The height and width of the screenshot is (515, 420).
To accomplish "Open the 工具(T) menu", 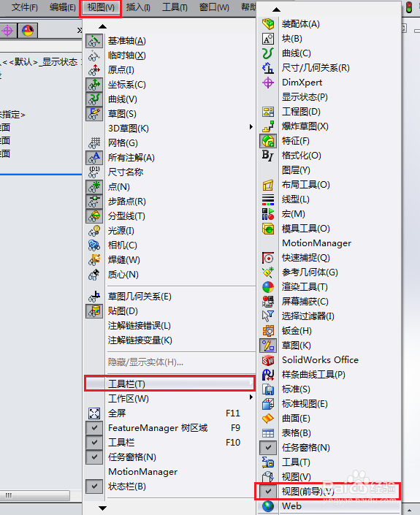I will click(175, 7).
